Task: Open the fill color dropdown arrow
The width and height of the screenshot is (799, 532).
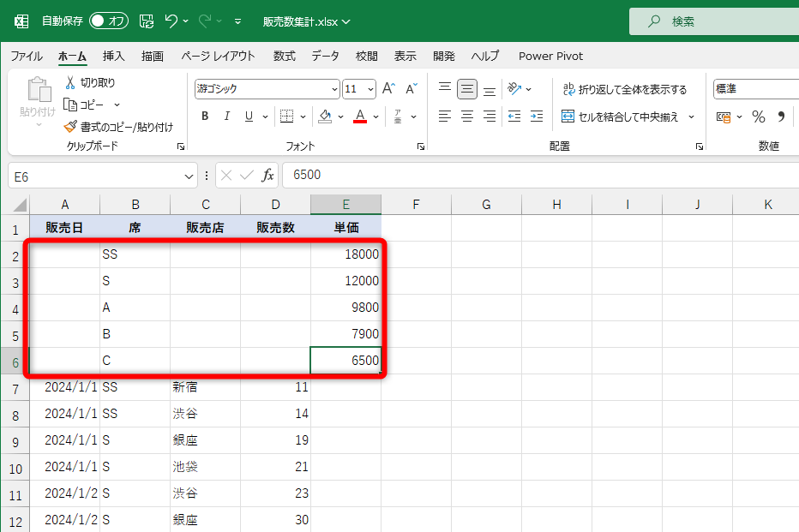Action: tap(338, 116)
